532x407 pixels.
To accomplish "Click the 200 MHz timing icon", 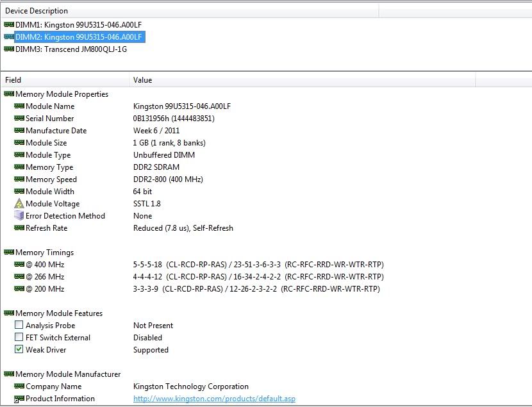I will tap(19, 288).
